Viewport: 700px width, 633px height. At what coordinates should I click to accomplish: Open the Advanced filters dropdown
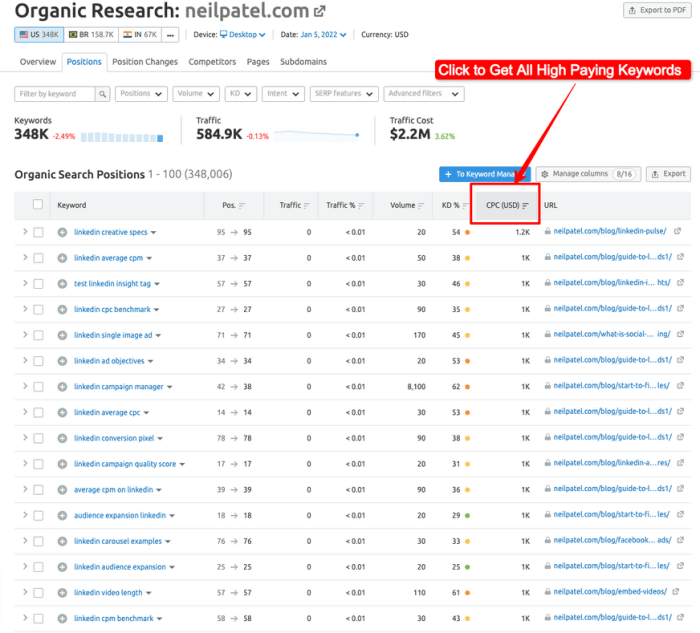(424, 94)
